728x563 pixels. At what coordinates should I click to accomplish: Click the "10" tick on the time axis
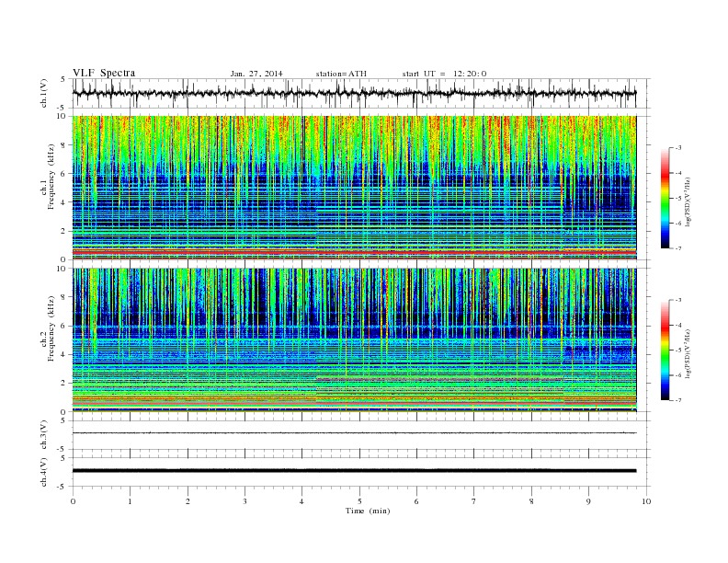(x=646, y=501)
